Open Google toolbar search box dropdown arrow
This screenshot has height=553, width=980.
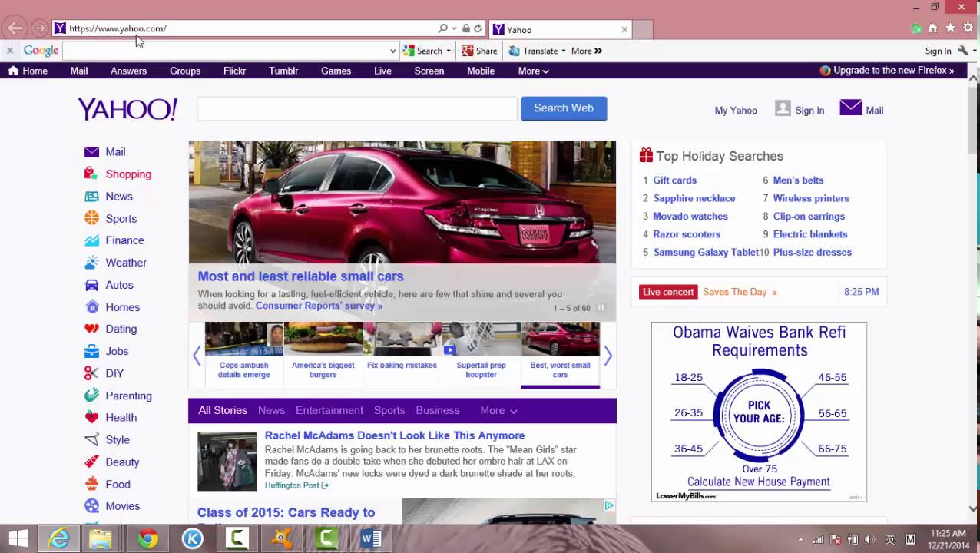click(x=393, y=51)
